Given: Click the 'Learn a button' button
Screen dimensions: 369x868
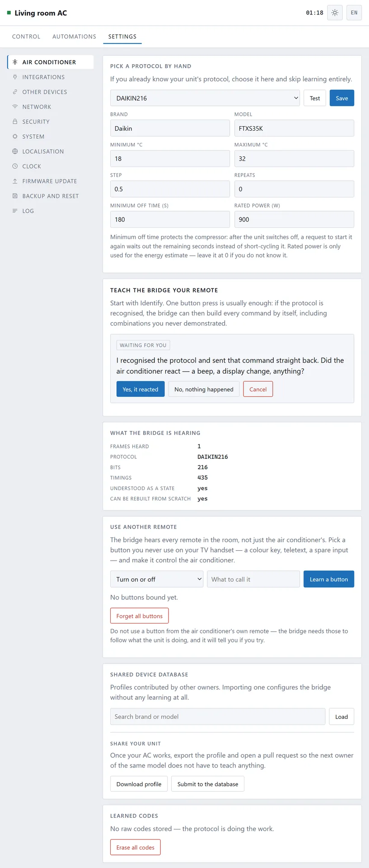Looking at the screenshot, I should pos(329,579).
